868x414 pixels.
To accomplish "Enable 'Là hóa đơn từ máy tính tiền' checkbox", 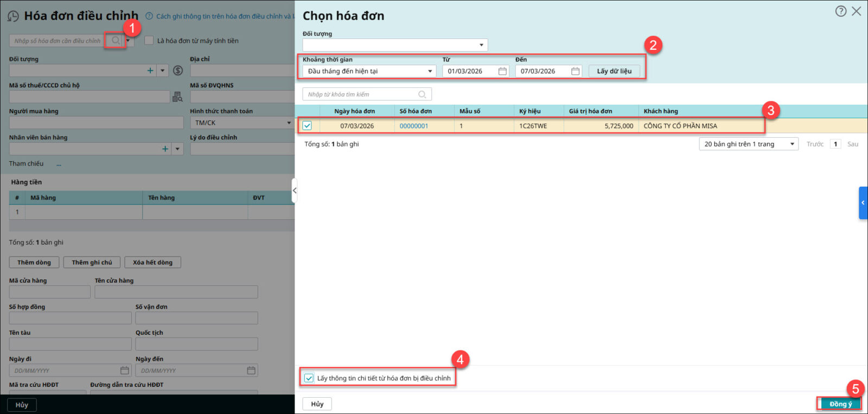I will pos(149,41).
